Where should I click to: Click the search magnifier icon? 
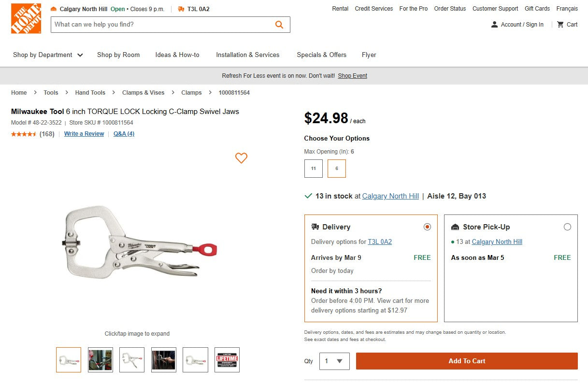pos(279,25)
